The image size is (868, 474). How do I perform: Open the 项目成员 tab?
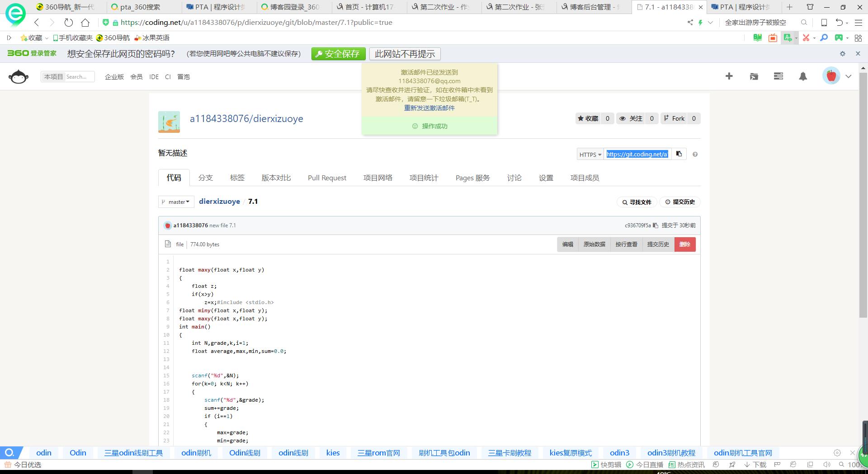pos(585,178)
